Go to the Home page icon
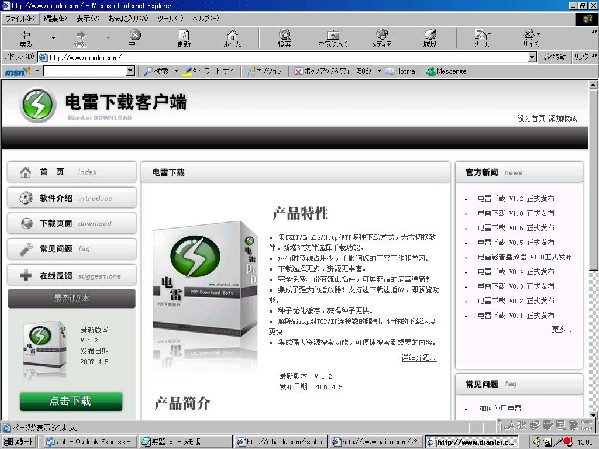The width and height of the screenshot is (599, 449). (x=232, y=38)
